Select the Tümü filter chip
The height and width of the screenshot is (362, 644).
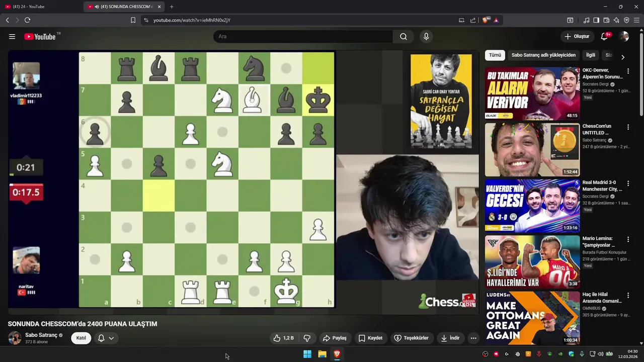point(495,55)
